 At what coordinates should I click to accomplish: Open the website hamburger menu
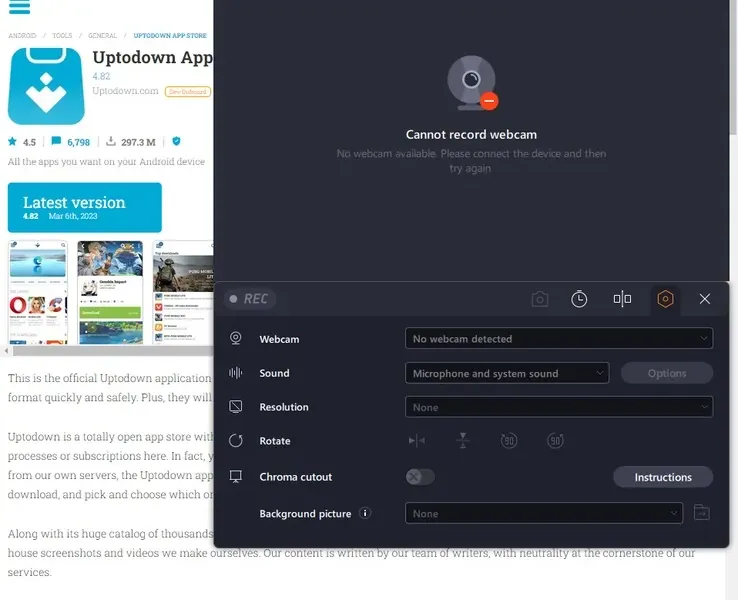click(x=20, y=7)
